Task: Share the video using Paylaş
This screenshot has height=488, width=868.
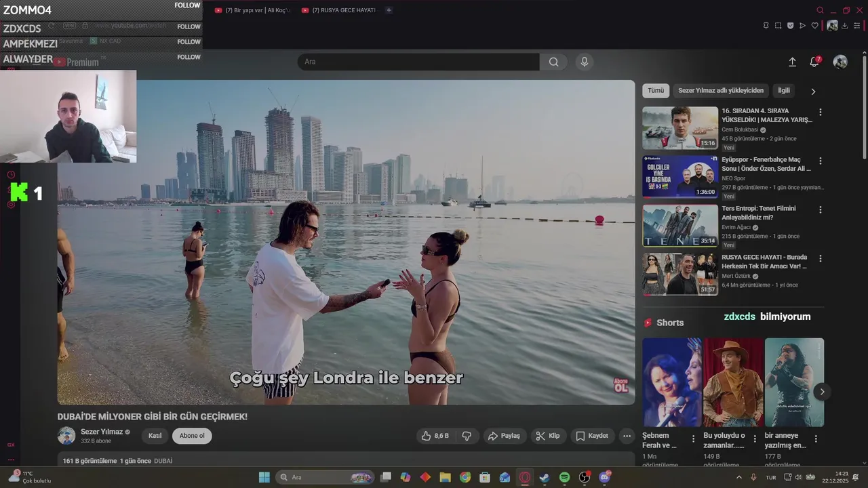Action: tap(504, 436)
